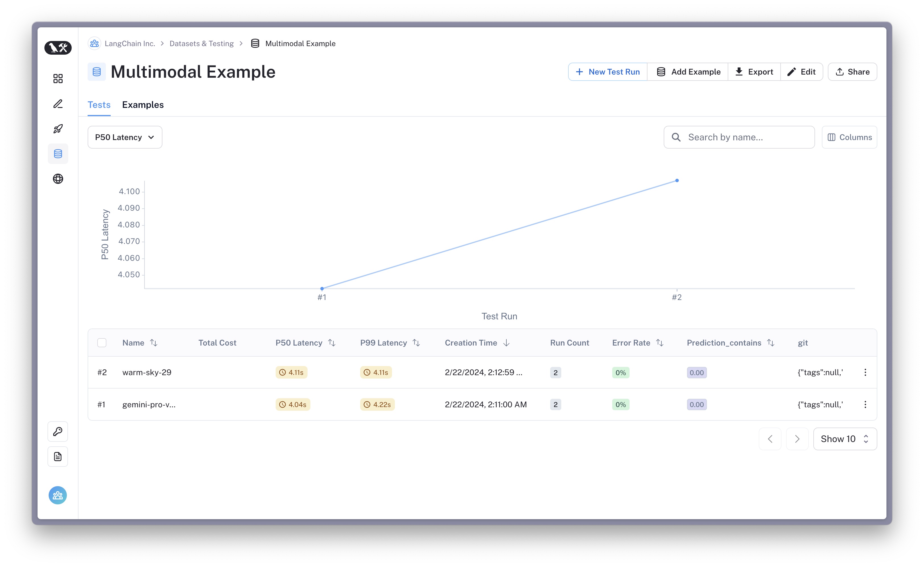This screenshot has height=567, width=924.
Task: Click the dataset icon next to page title
Action: pyautogui.click(x=97, y=72)
